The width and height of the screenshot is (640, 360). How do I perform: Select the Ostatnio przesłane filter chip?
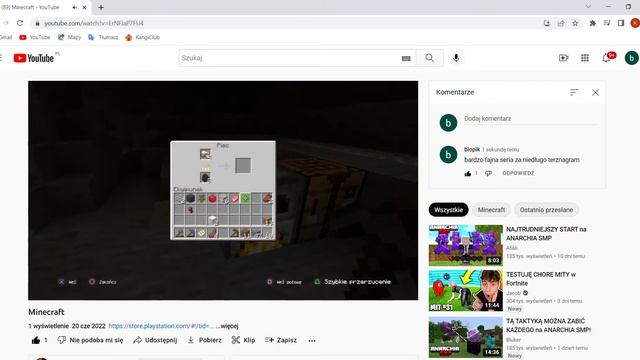546,210
